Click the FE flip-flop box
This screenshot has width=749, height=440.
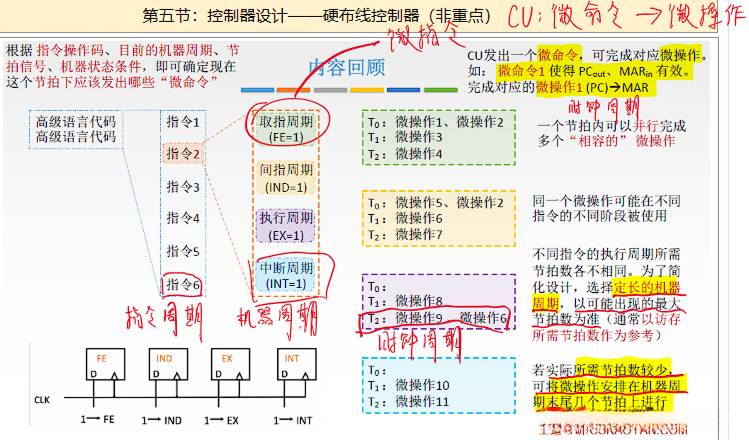tap(106, 364)
